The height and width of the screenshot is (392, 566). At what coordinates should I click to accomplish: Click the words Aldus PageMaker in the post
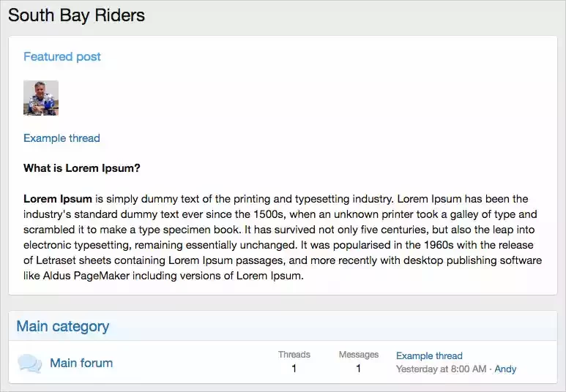coord(86,276)
